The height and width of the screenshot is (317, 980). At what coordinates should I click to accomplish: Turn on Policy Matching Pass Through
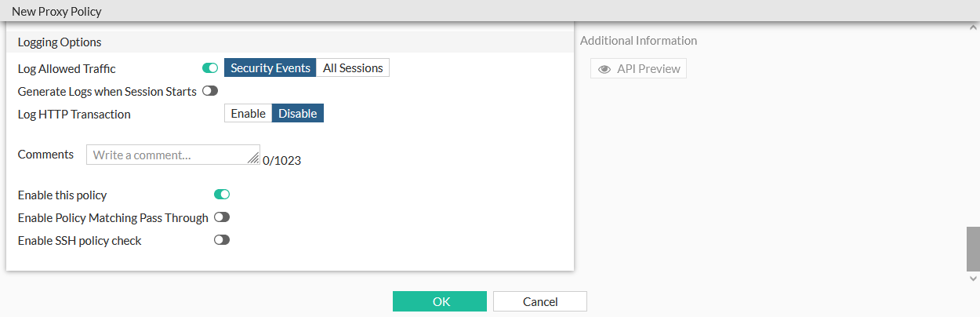tap(222, 217)
